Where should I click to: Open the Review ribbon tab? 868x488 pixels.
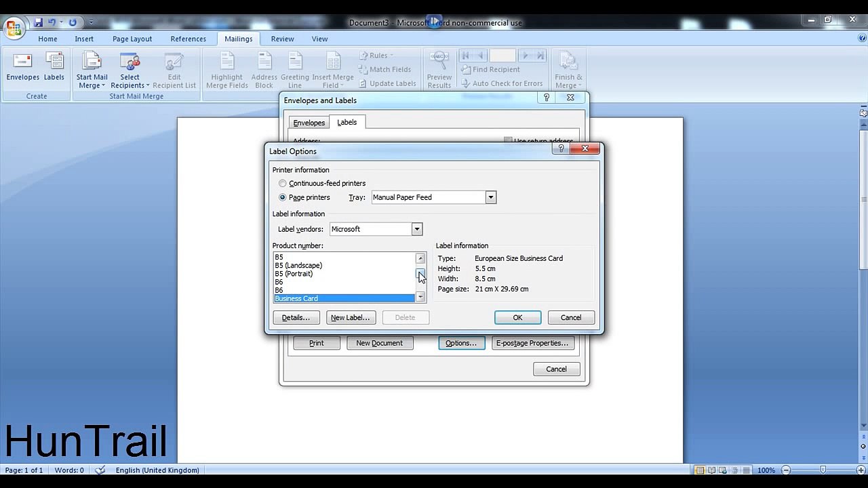click(283, 39)
